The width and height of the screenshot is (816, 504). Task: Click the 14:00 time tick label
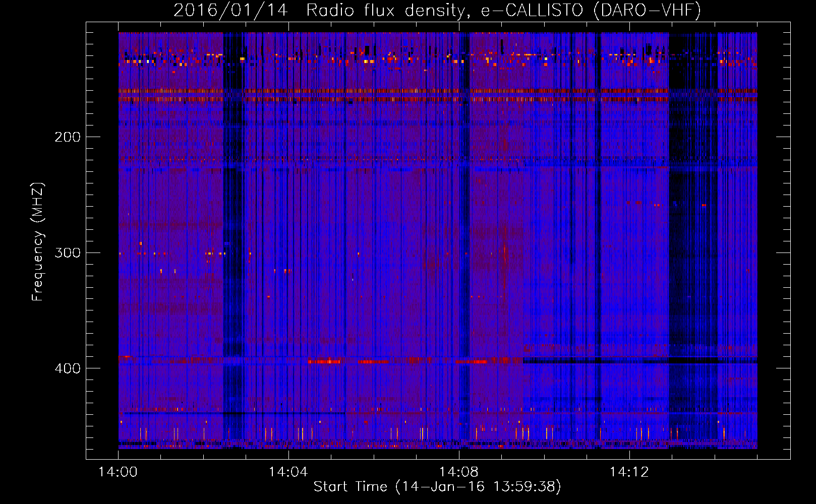[x=118, y=472]
